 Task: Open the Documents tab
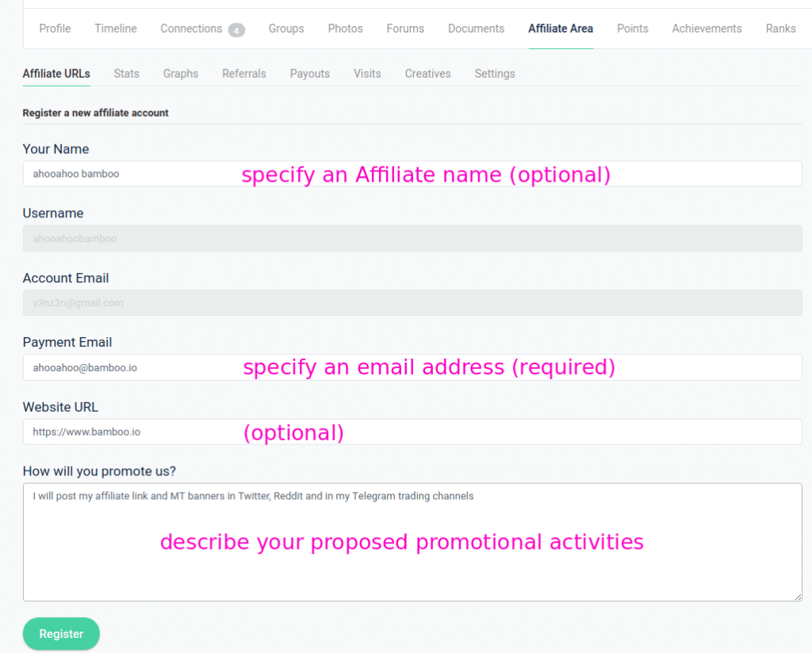point(476,29)
